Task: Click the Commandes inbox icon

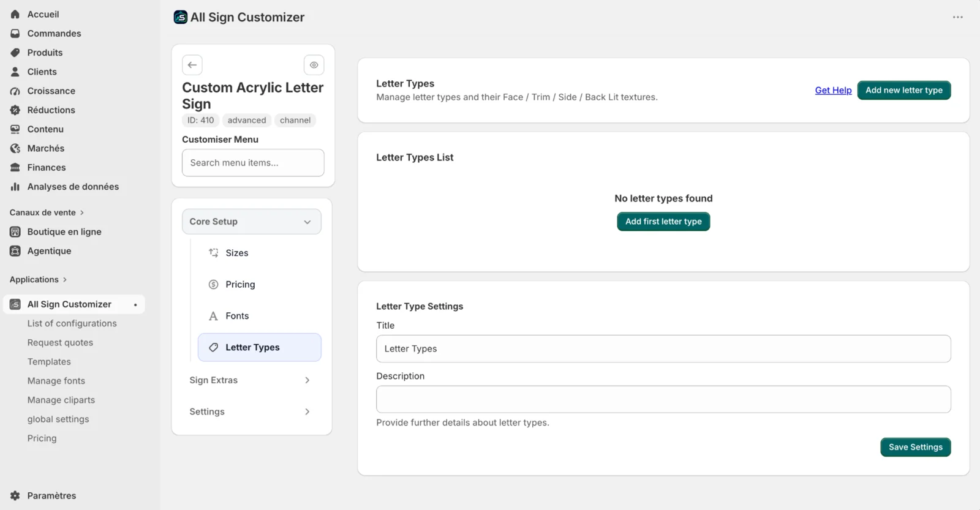Action: click(x=15, y=33)
